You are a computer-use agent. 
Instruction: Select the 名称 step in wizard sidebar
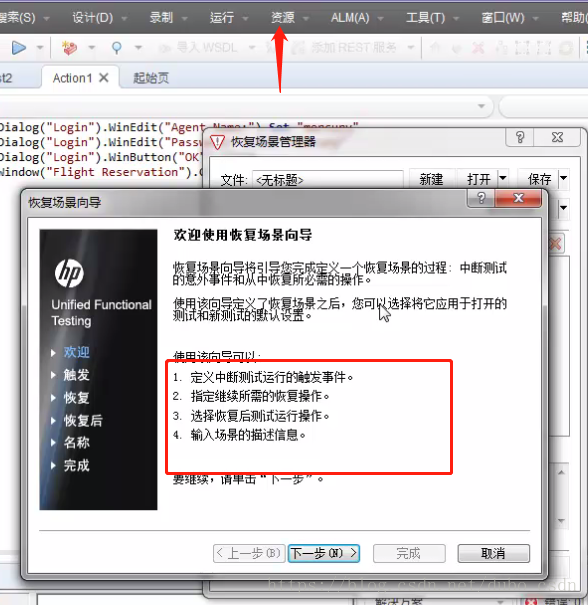point(76,443)
